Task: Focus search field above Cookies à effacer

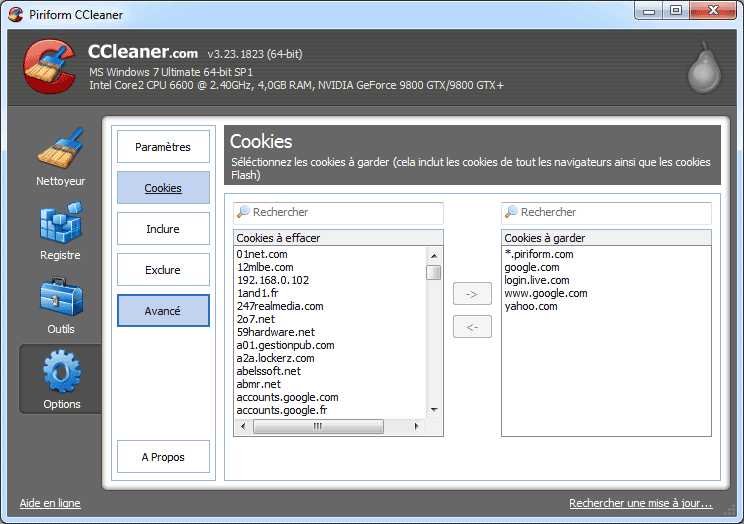Action: (x=338, y=213)
